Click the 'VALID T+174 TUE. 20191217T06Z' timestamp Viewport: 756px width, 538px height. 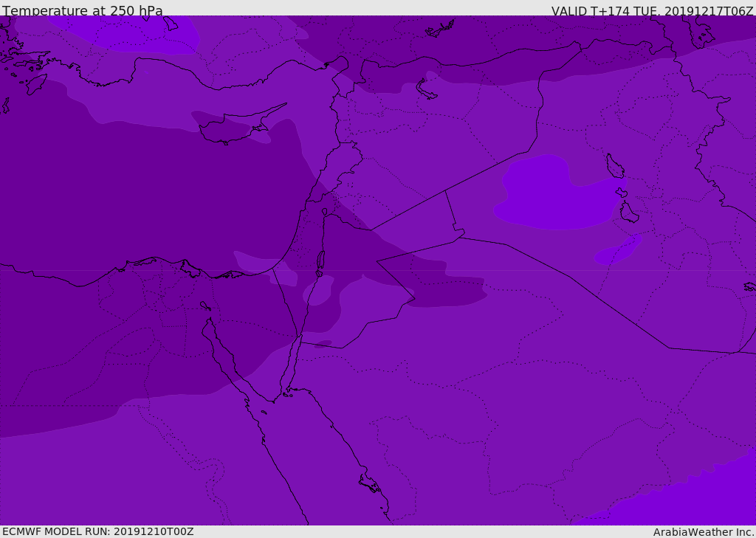(653, 10)
